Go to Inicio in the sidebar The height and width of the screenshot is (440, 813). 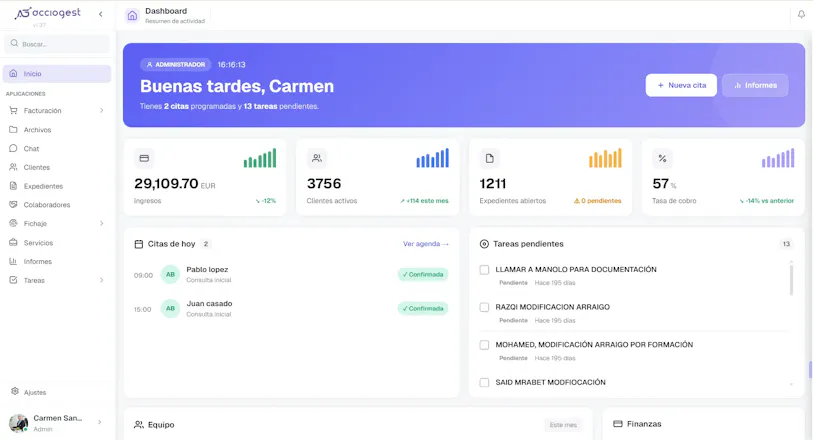pyautogui.click(x=57, y=74)
